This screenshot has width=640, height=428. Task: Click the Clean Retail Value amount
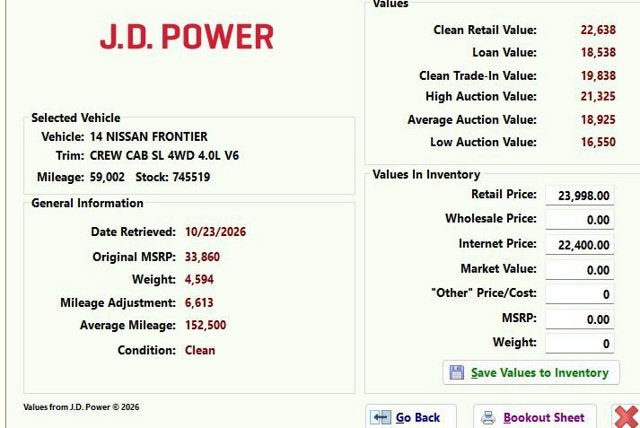[598, 30]
